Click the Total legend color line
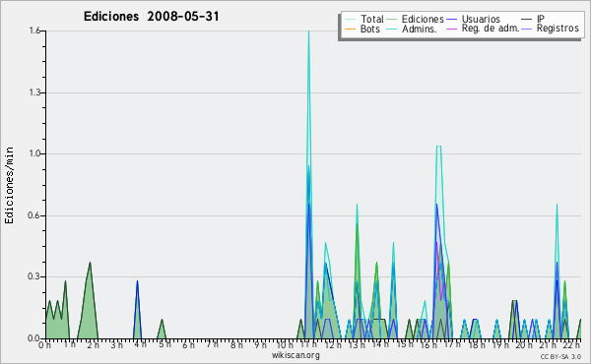Viewport: 591px width, 364px height. 350,20
